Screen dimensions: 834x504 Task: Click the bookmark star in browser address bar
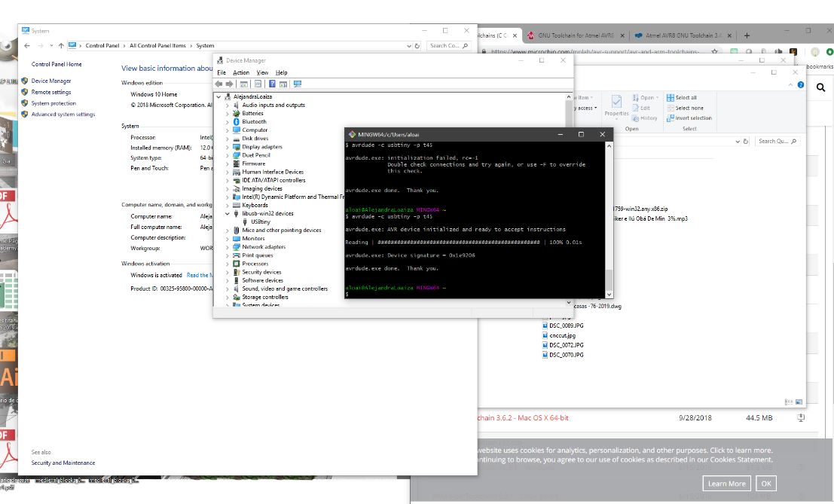tap(714, 52)
